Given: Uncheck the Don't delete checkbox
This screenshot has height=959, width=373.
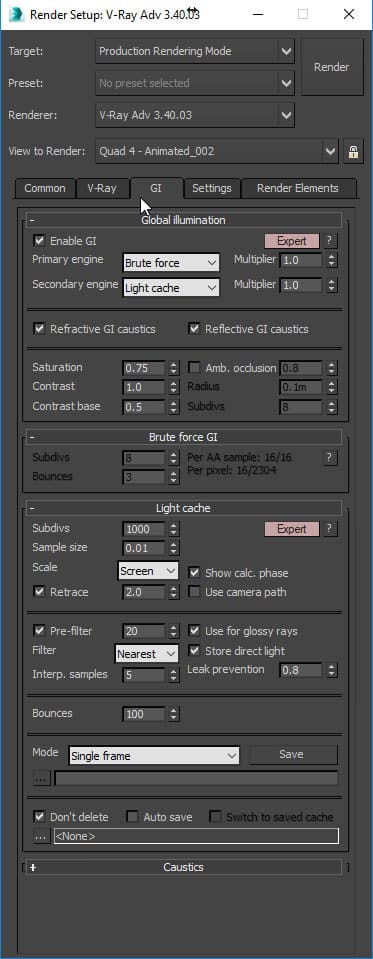Looking at the screenshot, I should [x=40, y=817].
